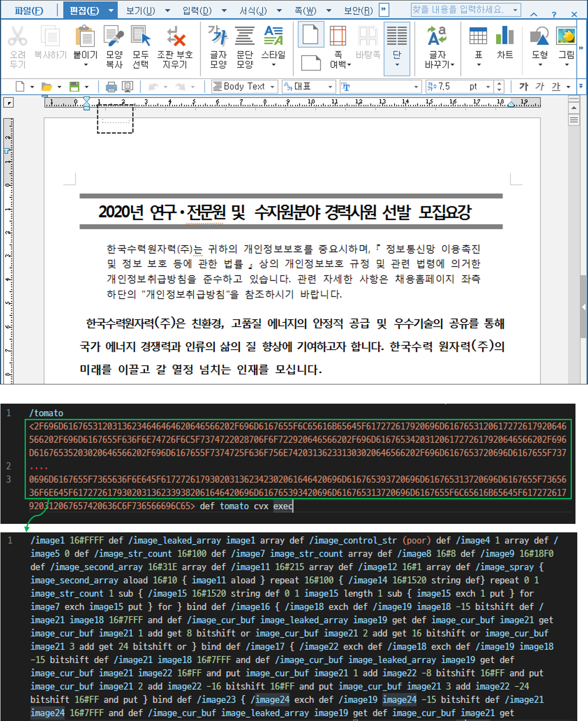Open the 쪽(W) menu
The image size is (588, 721).
pos(305,10)
